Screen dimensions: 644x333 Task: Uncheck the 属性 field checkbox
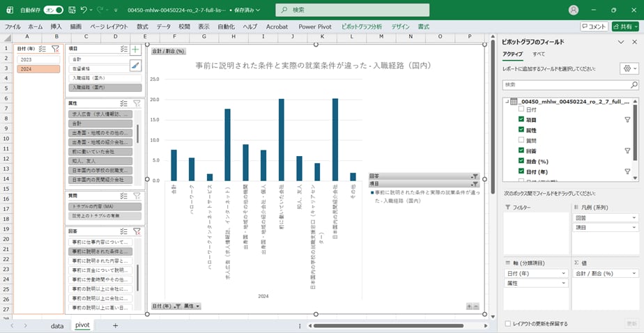click(x=521, y=130)
